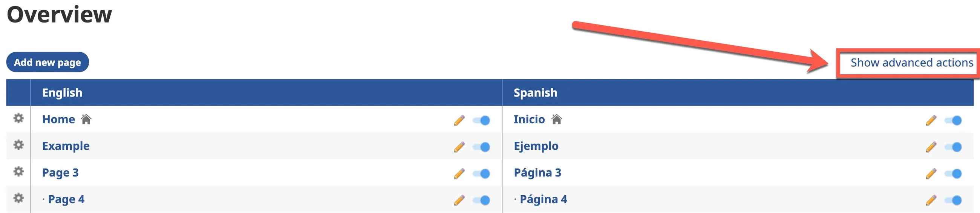Edit English Page 3 using pencil icon

459,174
